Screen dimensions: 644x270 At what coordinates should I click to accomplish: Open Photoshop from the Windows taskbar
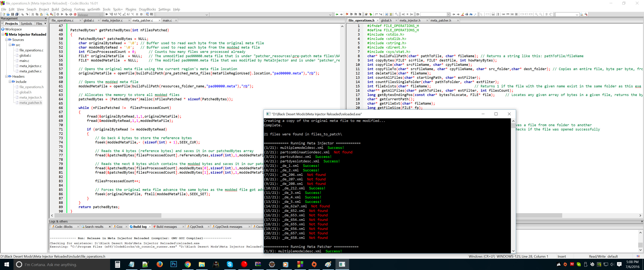click(x=174, y=264)
